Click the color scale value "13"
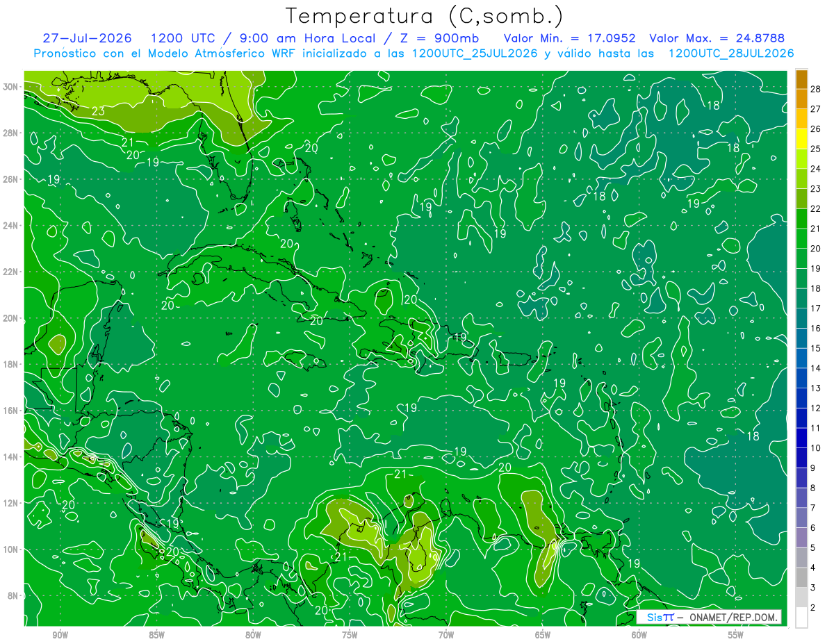Screen dimensions: 834x644 coord(816,388)
